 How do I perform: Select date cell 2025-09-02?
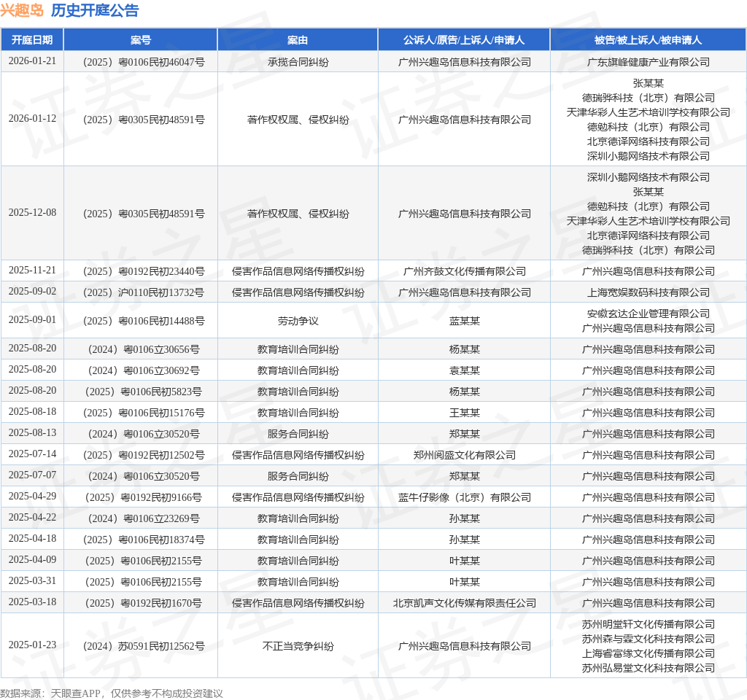pyautogui.click(x=32, y=292)
